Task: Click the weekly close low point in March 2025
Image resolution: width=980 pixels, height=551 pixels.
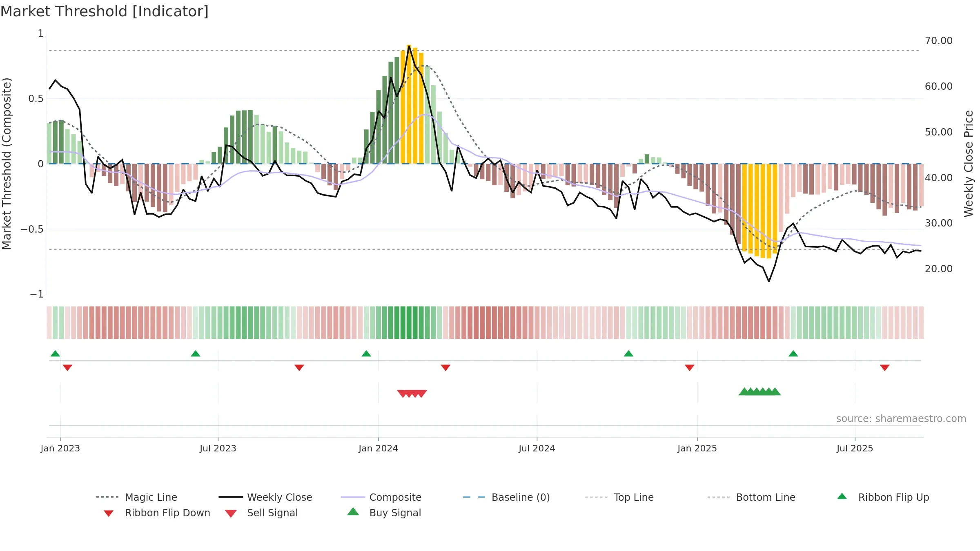Action: point(769,281)
